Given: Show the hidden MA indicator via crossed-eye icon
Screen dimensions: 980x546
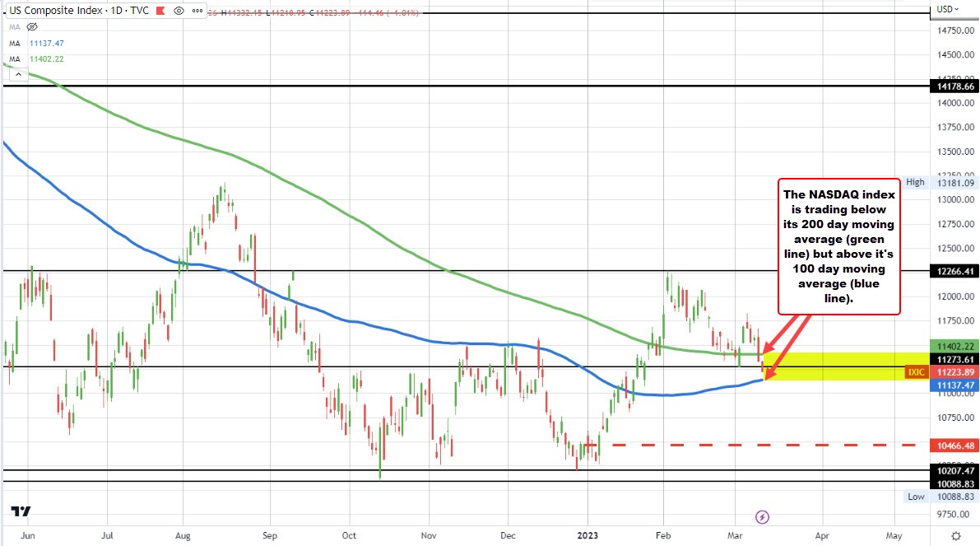Looking at the screenshot, I should click(32, 27).
